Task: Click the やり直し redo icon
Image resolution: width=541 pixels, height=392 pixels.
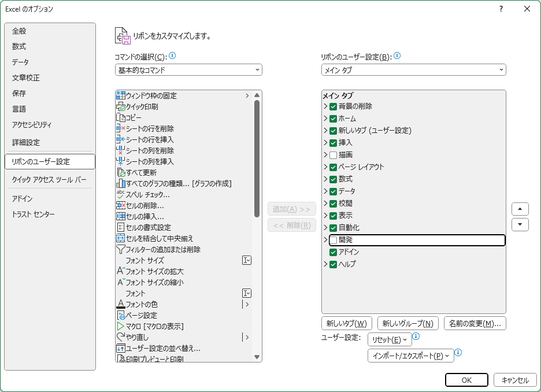Action: 120,337
